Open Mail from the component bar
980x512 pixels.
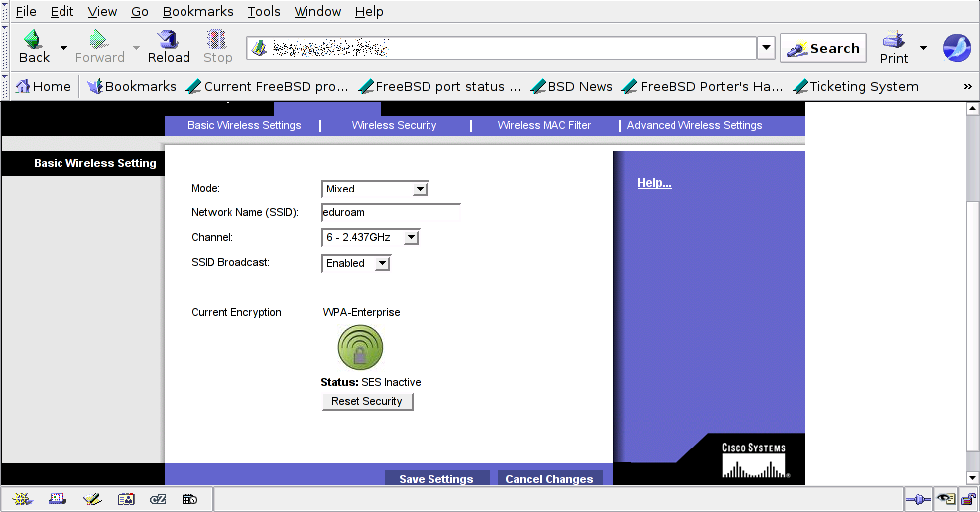[57, 499]
